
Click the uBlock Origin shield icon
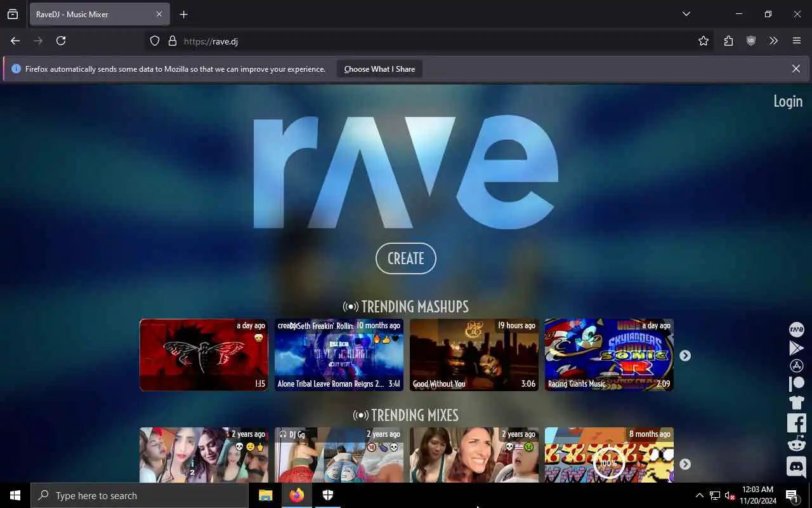tap(751, 41)
